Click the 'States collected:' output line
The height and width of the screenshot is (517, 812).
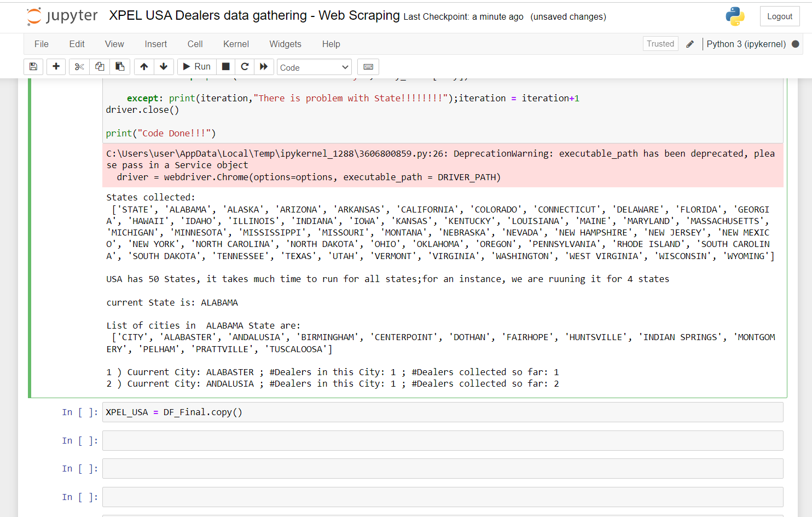click(x=150, y=197)
